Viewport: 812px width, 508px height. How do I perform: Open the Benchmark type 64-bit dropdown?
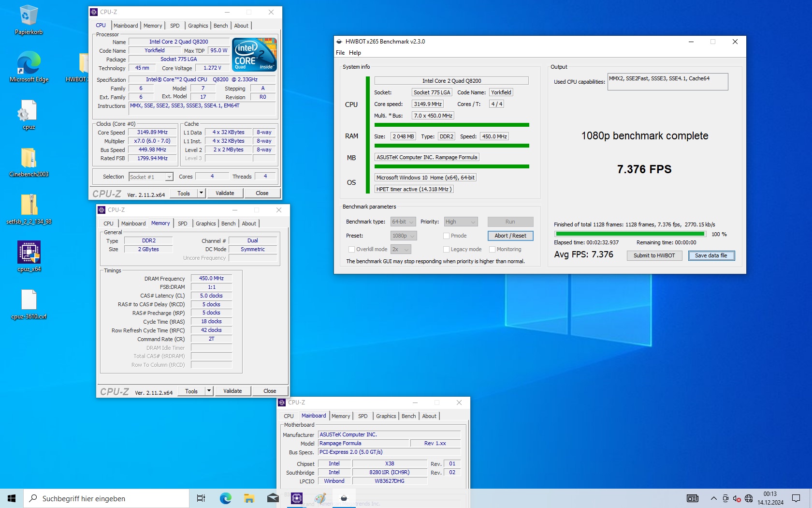click(x=403, y=222)
